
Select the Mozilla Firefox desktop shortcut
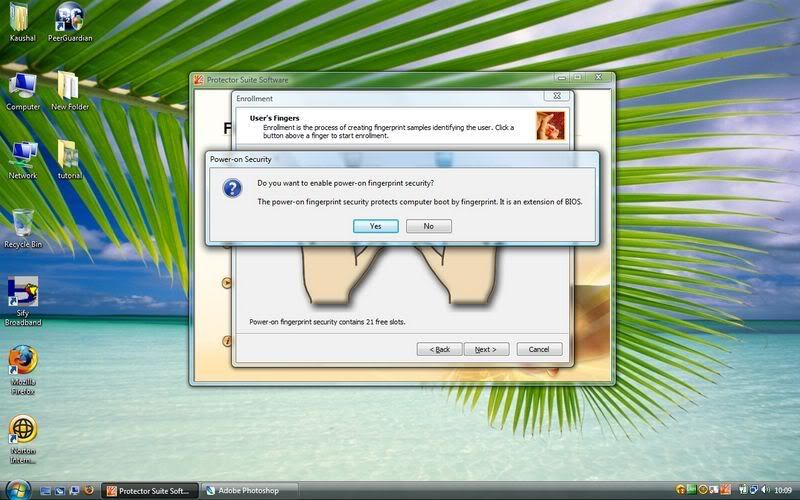point(23,370)
